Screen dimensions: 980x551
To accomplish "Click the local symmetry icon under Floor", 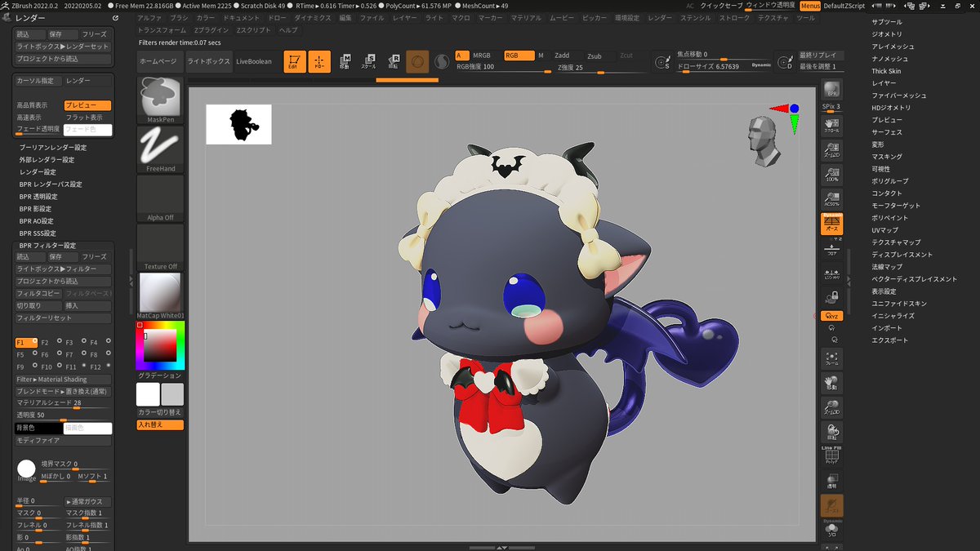I will [x=831, y=274].
